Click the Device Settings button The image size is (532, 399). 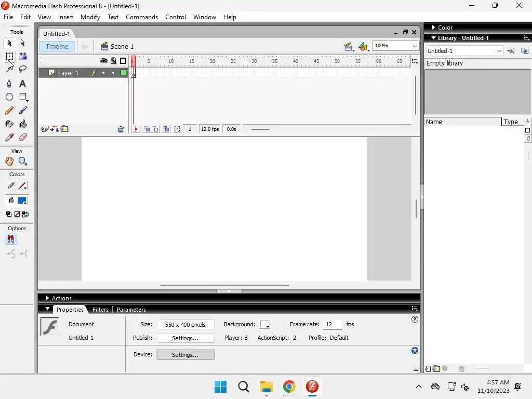click(x=185, y=354)
